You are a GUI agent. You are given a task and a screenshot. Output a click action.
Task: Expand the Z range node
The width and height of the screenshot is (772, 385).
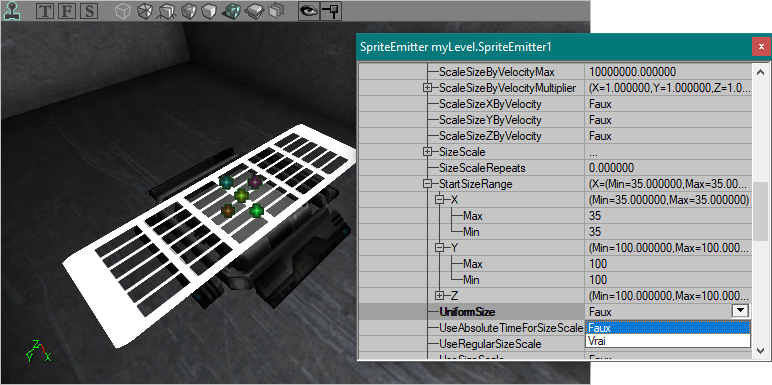point(440,295)
